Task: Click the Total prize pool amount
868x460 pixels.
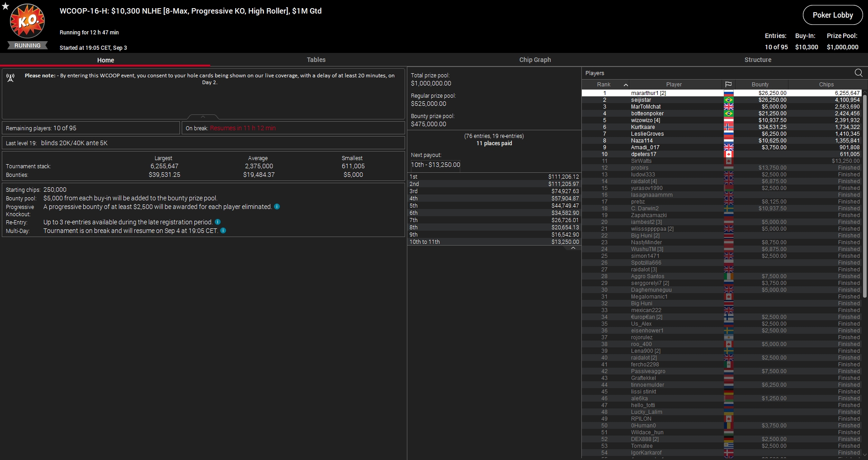Action: coord(431,83)
